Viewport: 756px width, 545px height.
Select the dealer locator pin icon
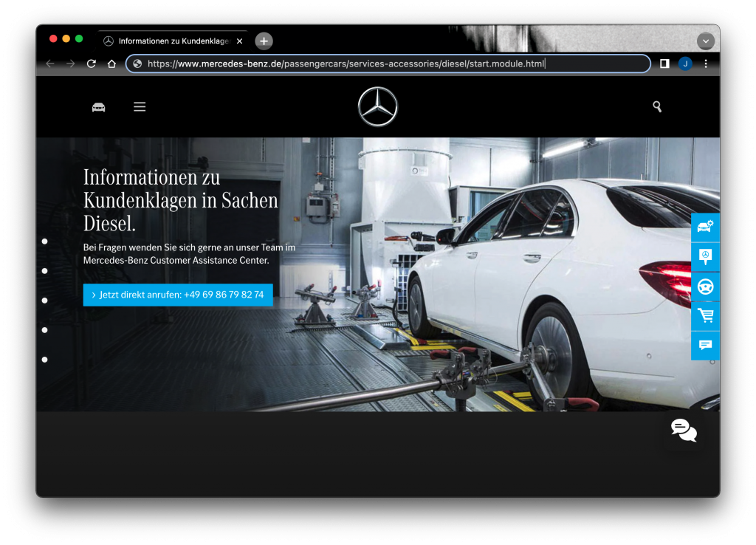[705, 257]
